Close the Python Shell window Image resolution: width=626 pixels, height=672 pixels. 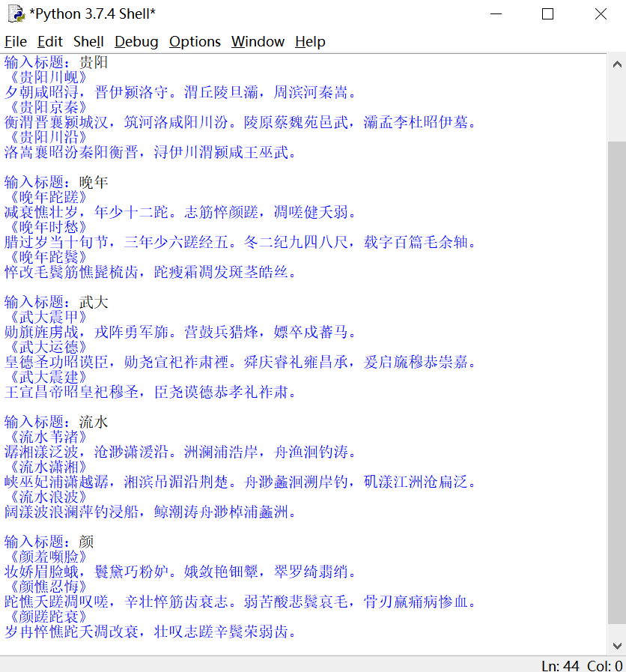point(601,14)
